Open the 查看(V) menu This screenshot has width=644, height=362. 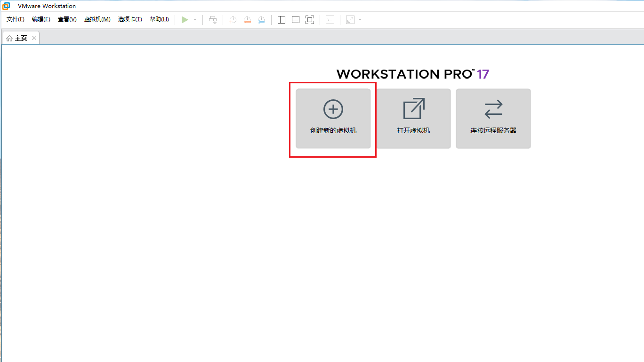click(67, 19)
